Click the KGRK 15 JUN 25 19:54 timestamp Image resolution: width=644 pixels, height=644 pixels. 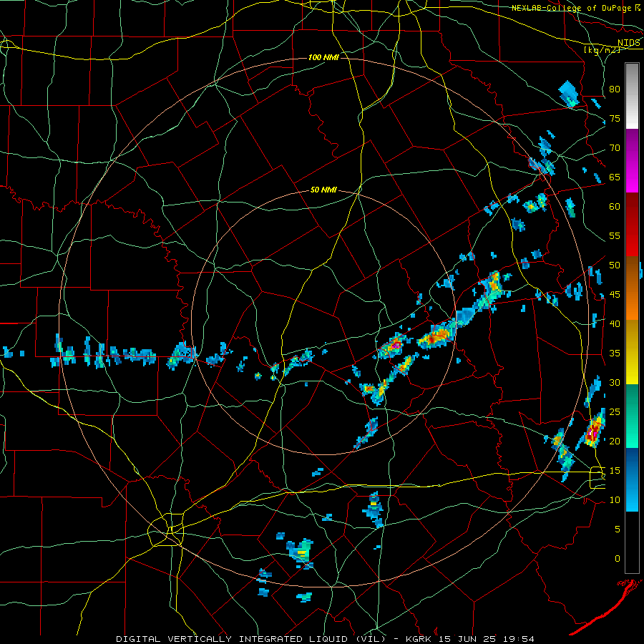pyautogui.click(x=470, y=639)
